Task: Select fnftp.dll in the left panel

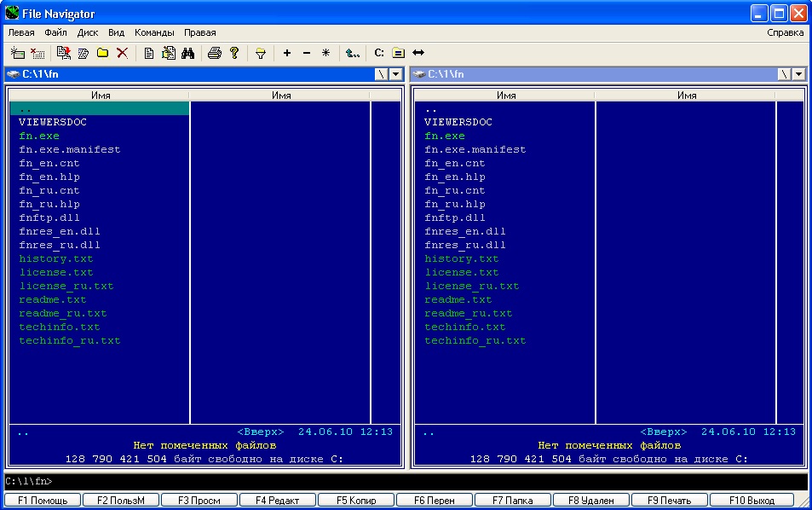Action: click(x=49, y=217)
